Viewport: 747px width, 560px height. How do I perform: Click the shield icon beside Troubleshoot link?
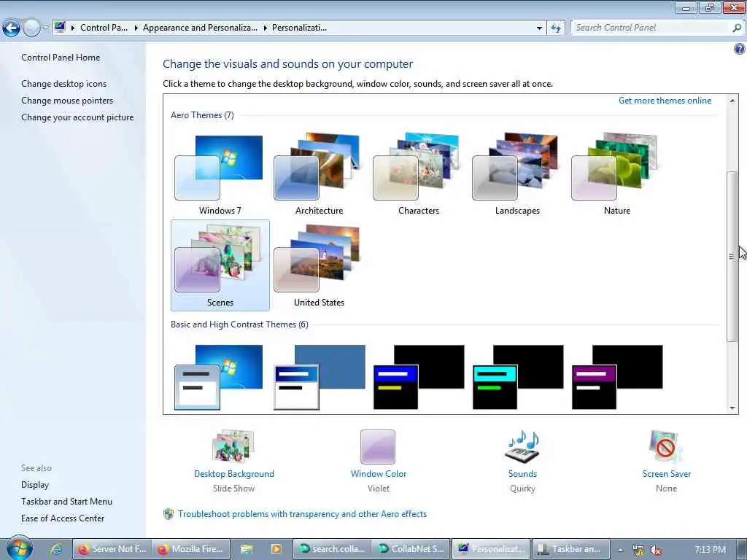(169, 514)
